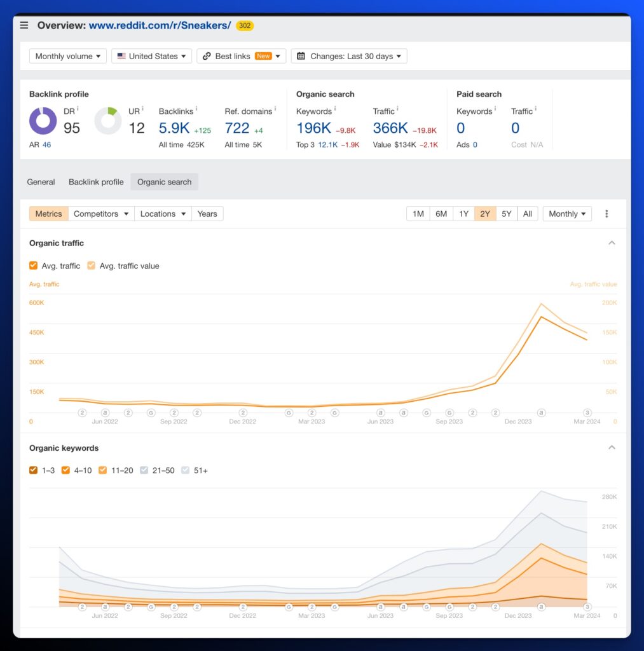The image size is (644, 651).
Task: Expand the Changes: Last 30 days dropdown
Action: 349,56
